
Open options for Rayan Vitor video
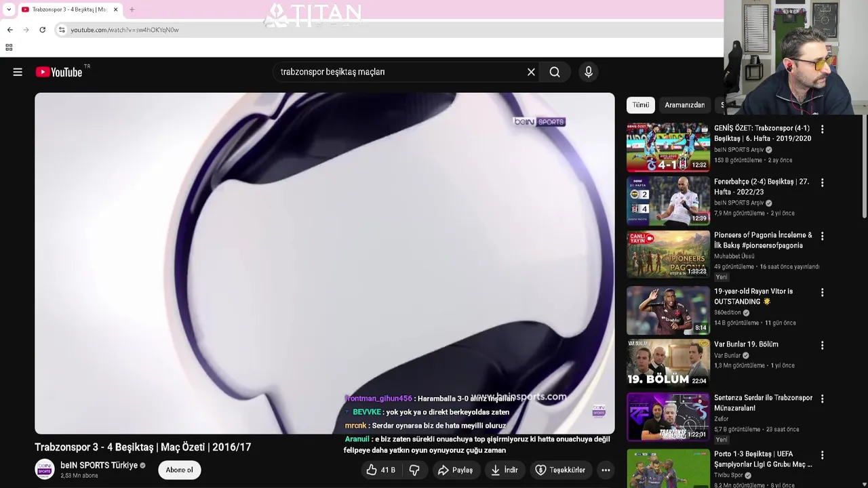[x=823, y=292]
